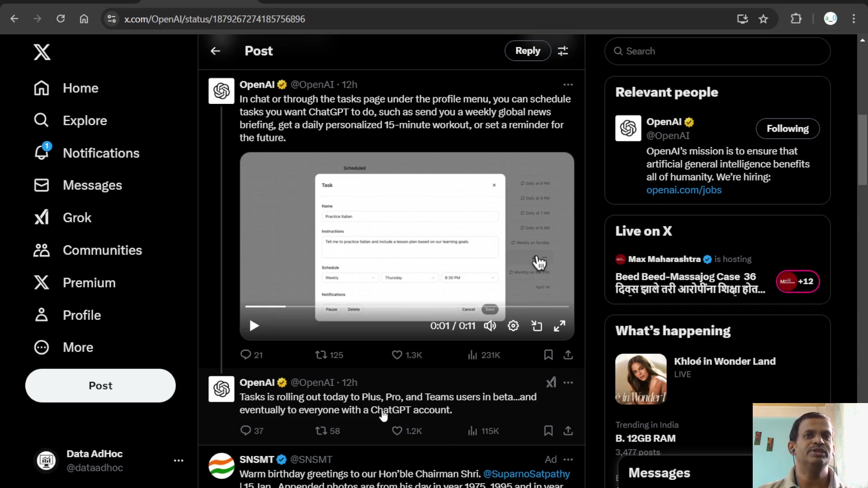Viewport: 868px width, 488px height.
Task: Open more options on second OpenAI post
Action: [568, 383]
